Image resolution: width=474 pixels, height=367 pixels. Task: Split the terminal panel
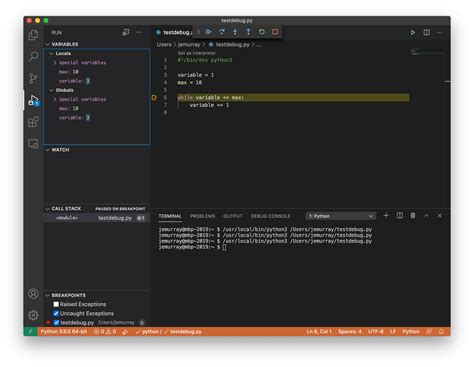400,216
